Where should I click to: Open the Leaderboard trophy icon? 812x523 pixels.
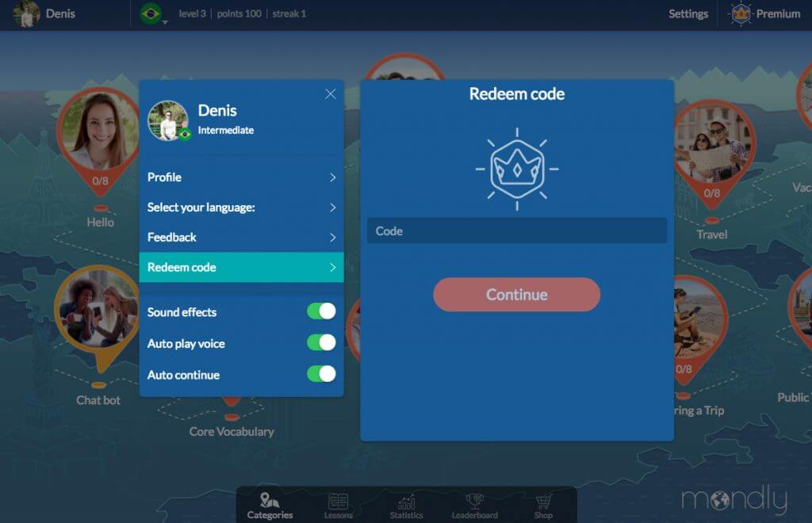[x=473, y=499]
